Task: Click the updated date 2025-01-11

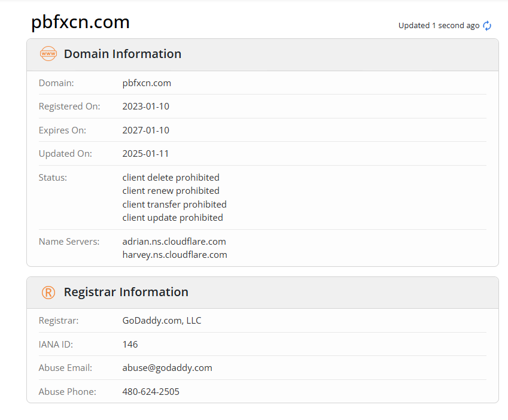Action: coord(145,154)
